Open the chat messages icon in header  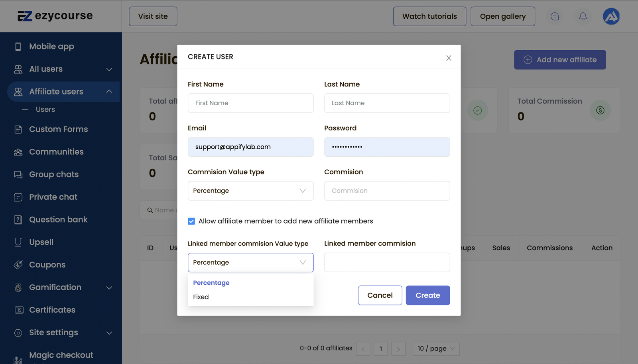coord(555,16)
